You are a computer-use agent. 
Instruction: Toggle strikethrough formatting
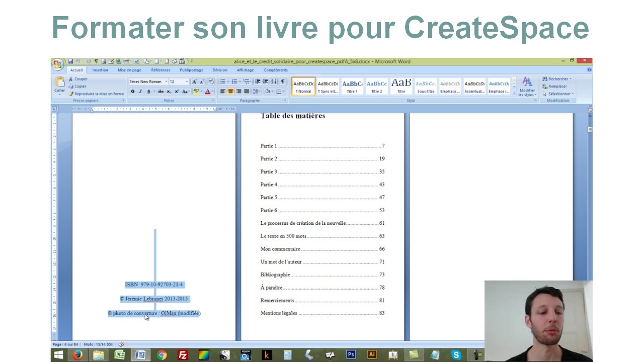pos(160,92)
